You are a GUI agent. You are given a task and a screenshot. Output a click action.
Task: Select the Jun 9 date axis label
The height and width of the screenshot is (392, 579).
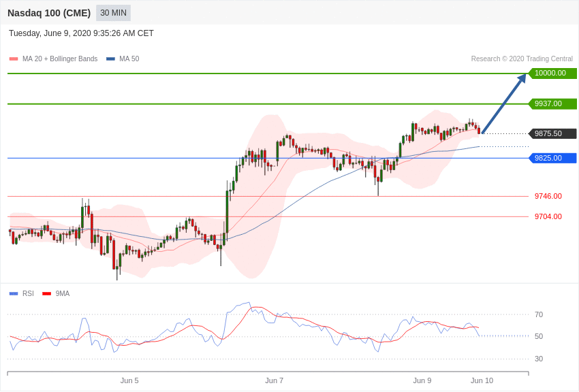[422, 380]
